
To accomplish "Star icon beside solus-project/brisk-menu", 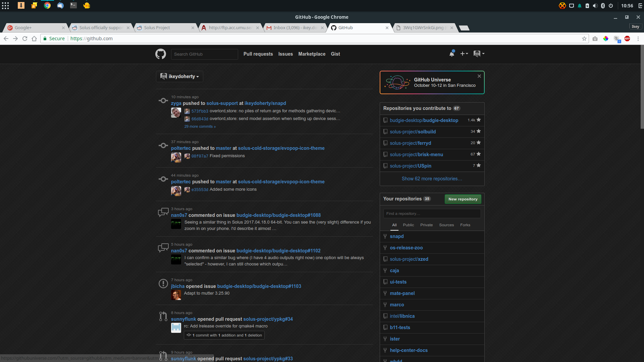I will click(479, 154).
